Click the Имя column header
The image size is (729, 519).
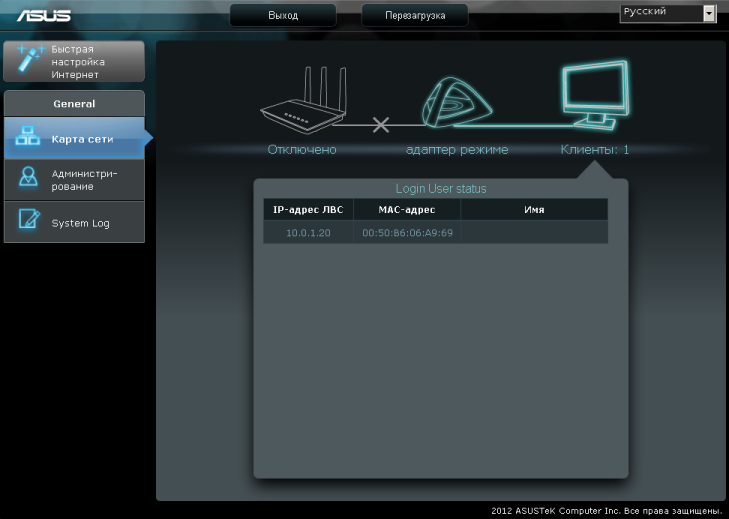[534, 209]
